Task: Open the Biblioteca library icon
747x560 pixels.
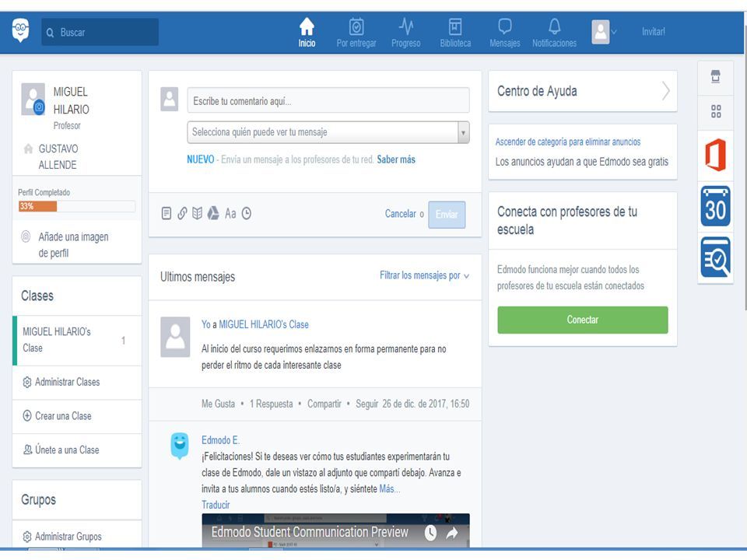Action: [455, 26]
